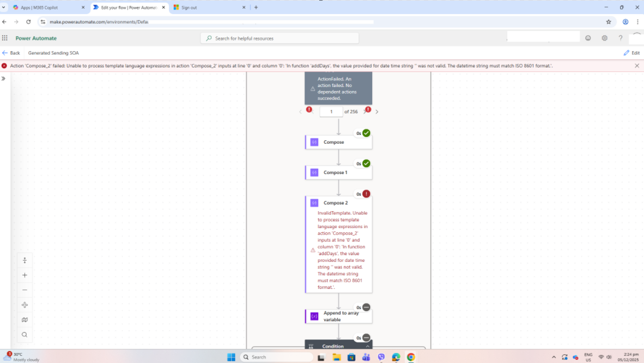Click the Compose 1 success check badge
Image resolution: width=644 pixels, height=363 pixels.
366,163
